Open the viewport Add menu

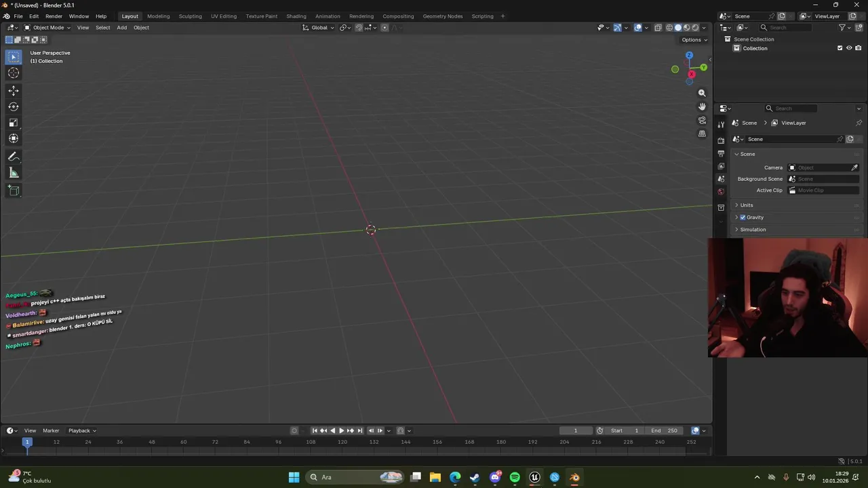pos(122,28)
